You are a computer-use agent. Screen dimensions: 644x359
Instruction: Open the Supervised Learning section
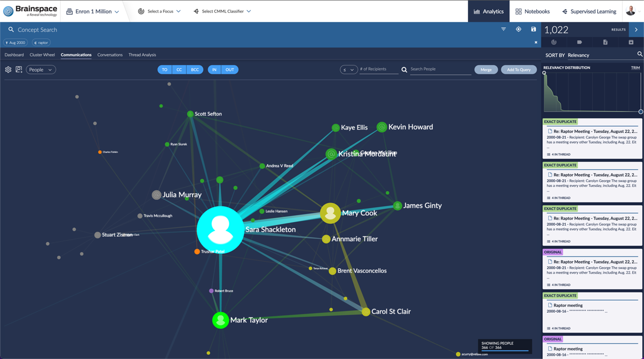[x=589, y=11]
